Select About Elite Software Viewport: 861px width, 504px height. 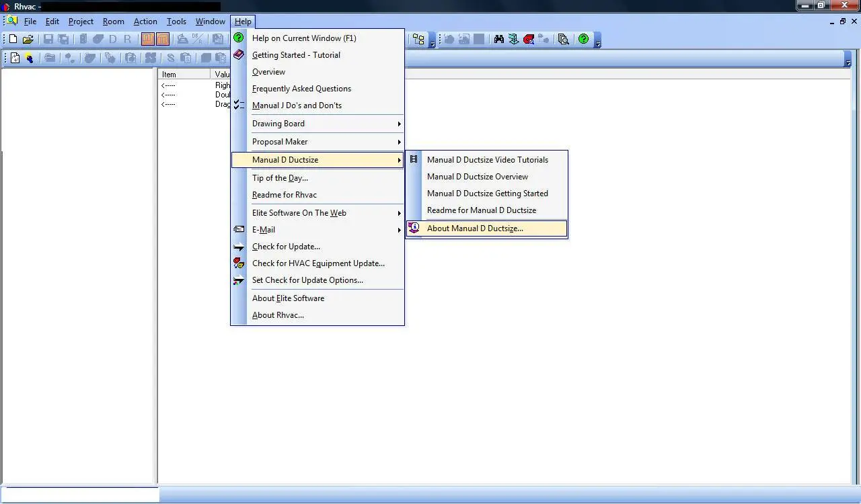click(288, 298)
